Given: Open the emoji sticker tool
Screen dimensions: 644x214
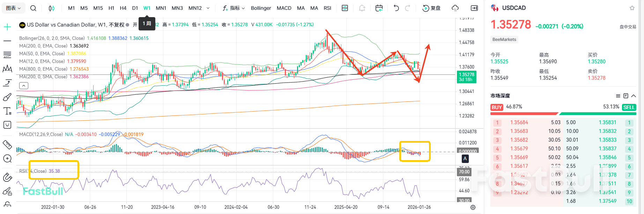Looking at the screenshot, I should [7, 125].
